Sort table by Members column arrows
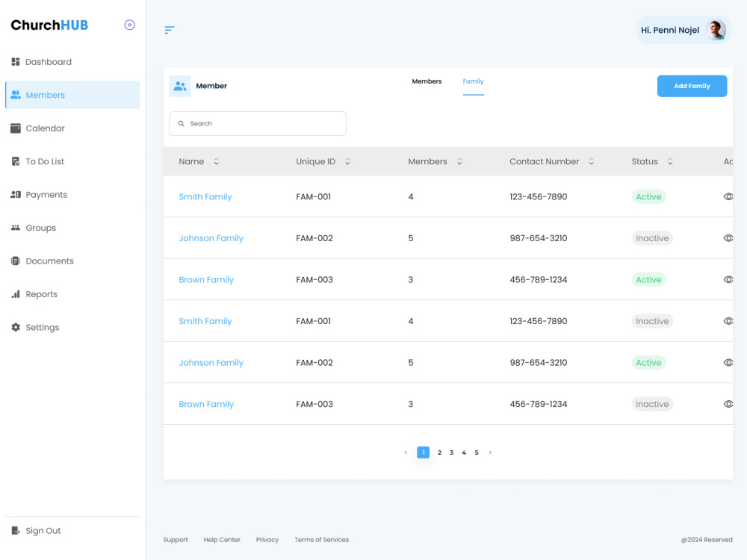 tap(459, 161)
